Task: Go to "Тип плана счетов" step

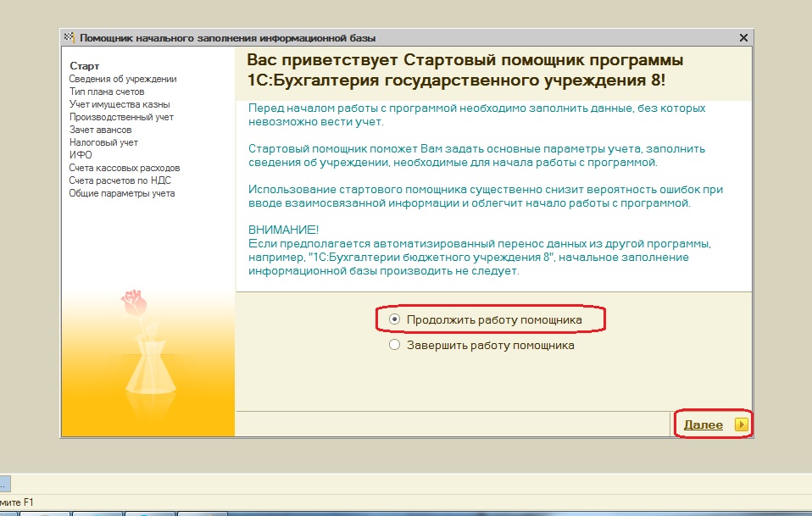Action: [x=107, y=92]
